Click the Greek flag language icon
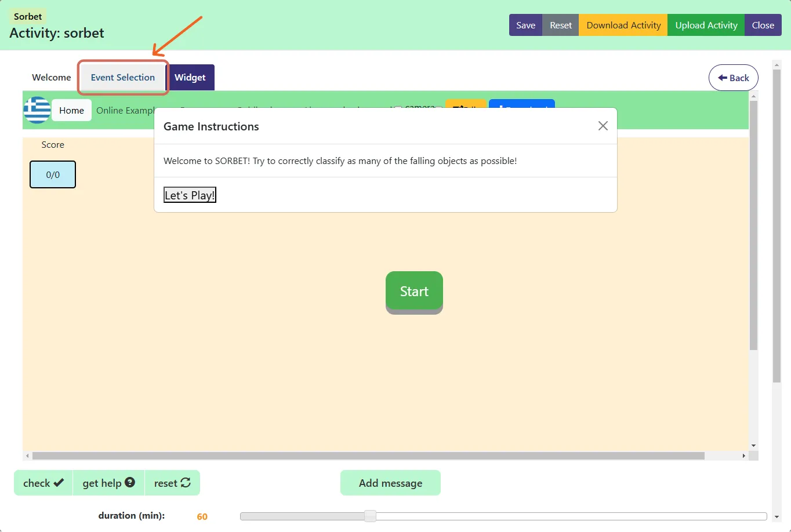 [37, 110]
